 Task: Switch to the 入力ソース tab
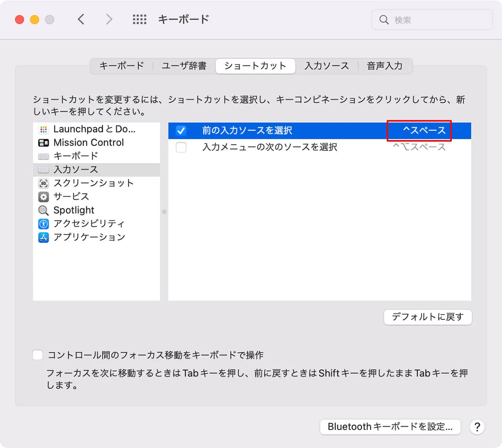pyautogui.click(x=327, y=66)
